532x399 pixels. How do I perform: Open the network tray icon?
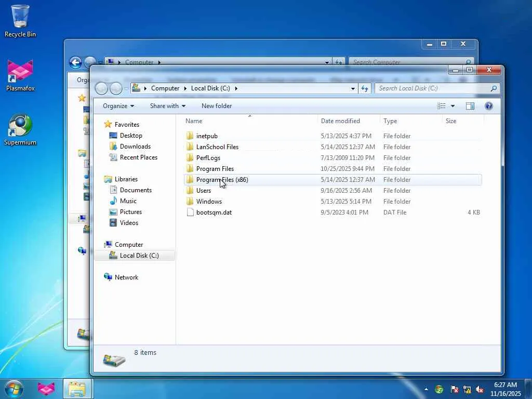coord(467,389)
